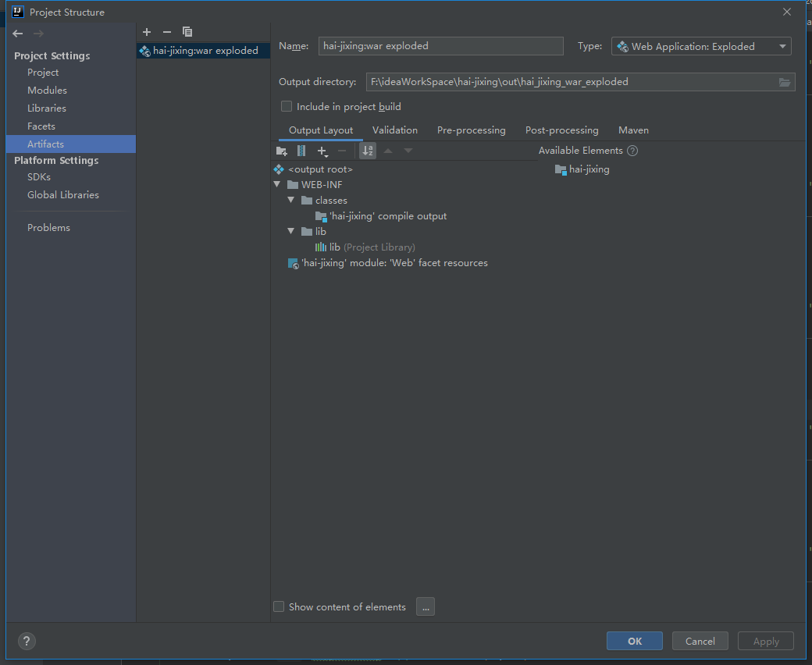The height and width of the screenshot is (665, 812).
Task: Collapse the lib folder node
Action: coord(291,231)
